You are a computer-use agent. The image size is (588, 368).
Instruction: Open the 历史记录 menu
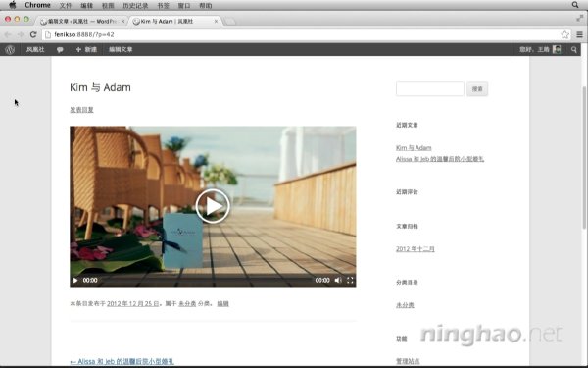click(135, 5)
